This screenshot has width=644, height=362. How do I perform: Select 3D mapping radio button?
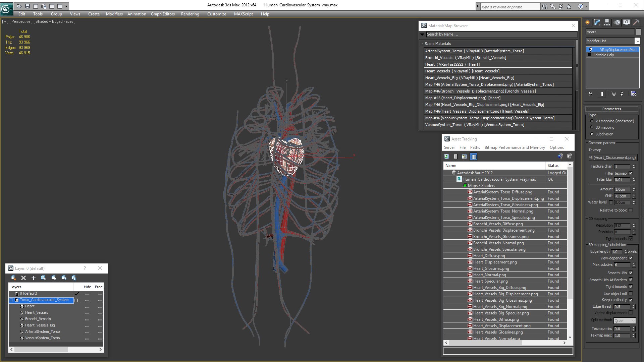coord(592,127)
